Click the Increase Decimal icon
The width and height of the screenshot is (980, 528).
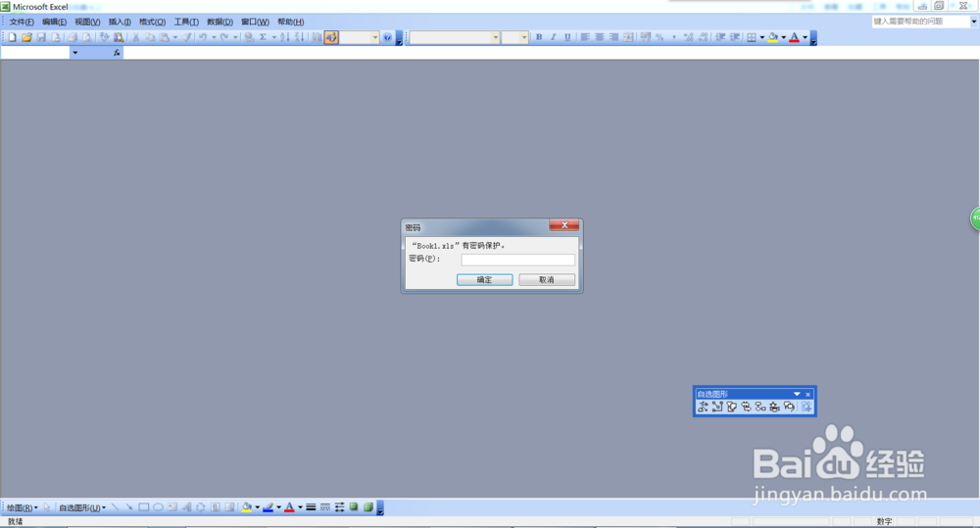click(x=688, y=37)
